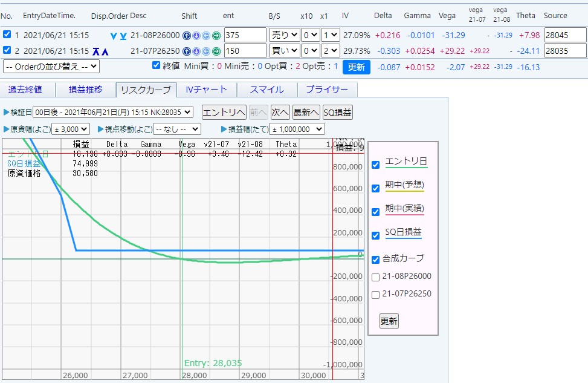Toggle the SQ日損益 curve checkbox
The width and height of the screenshot is (588, 383).
click(375, 236)
